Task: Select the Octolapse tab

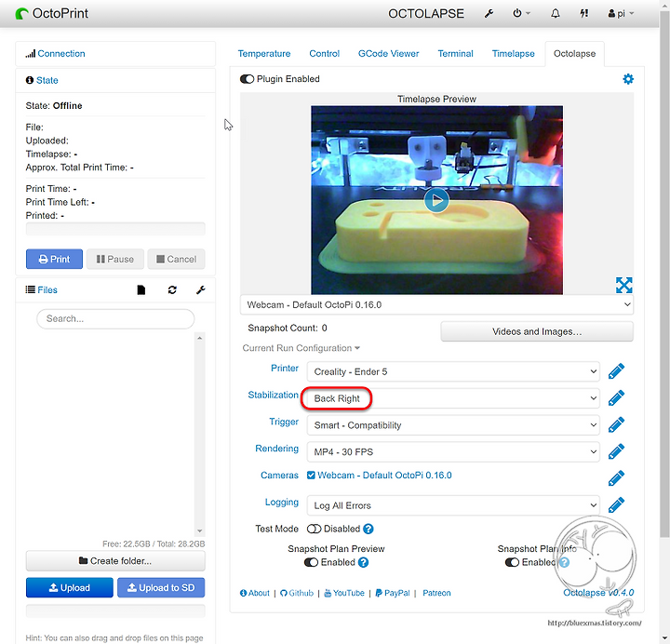Action: [574, 54]
